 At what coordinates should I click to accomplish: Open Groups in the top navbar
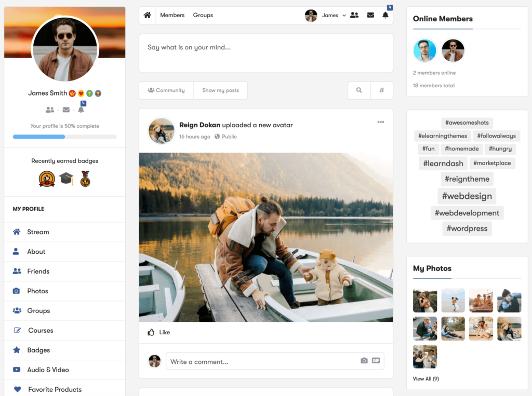(203, 15)
